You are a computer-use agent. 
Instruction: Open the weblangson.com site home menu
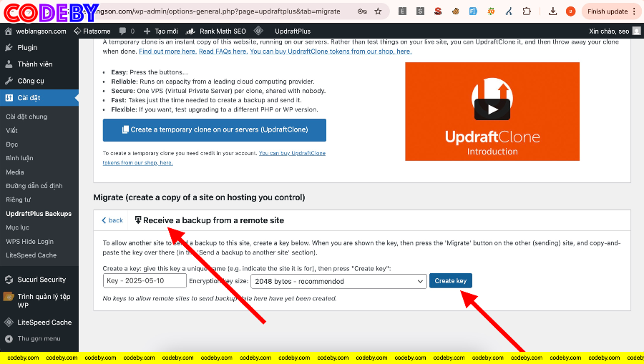click(x=36, y=31)
